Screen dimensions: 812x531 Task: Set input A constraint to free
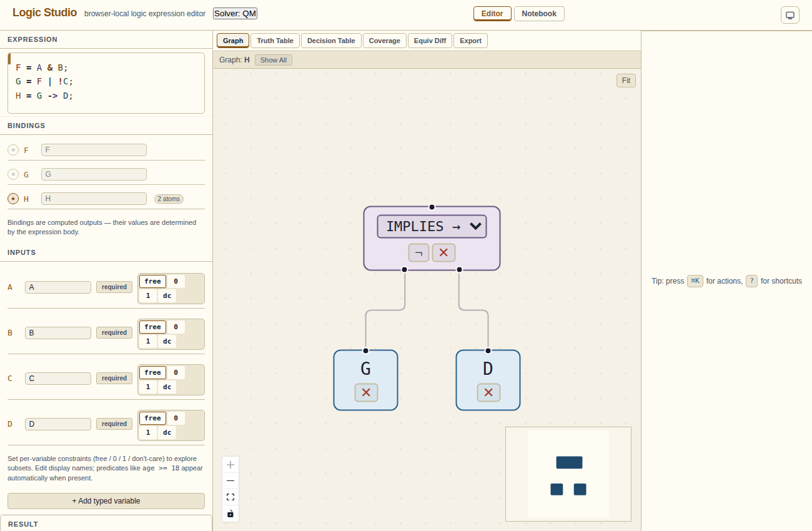152,281
